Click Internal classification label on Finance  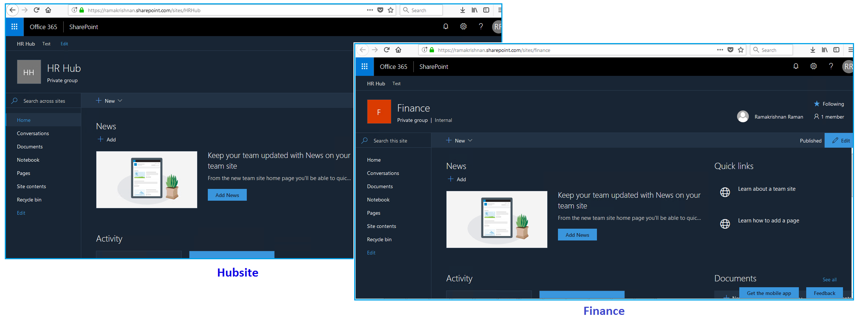click(x=443, y=120)
